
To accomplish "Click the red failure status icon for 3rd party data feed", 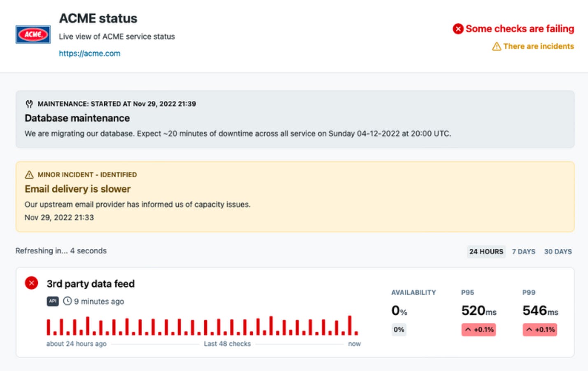I will [x=31, y=283].
